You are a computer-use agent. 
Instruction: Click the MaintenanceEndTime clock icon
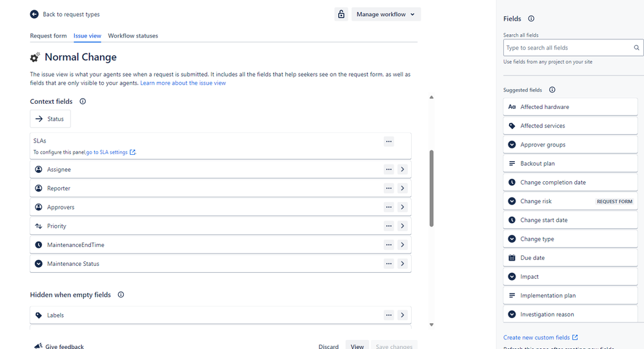pyautogui.click(x=39, y=245)
